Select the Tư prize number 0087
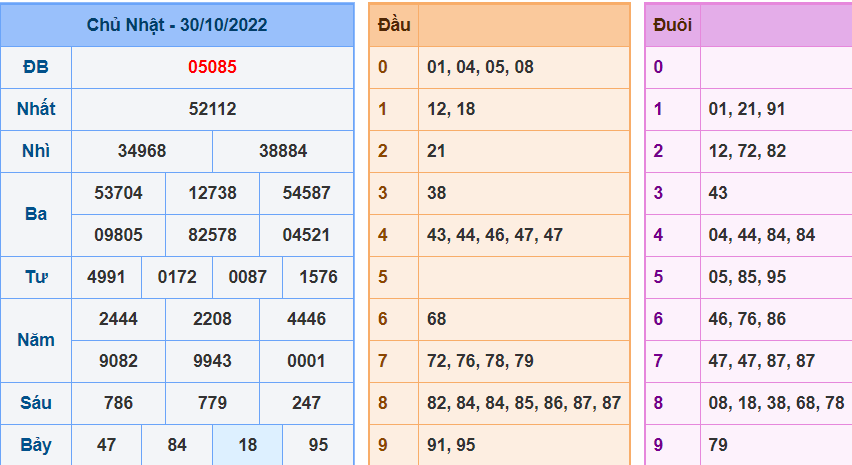 coord(248,277)
